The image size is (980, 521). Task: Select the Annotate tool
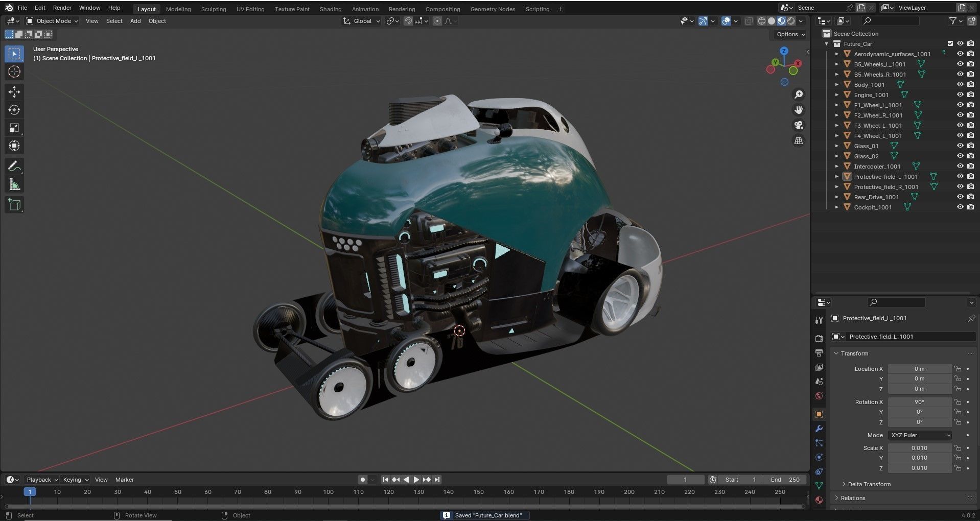(x=14, y=167)
